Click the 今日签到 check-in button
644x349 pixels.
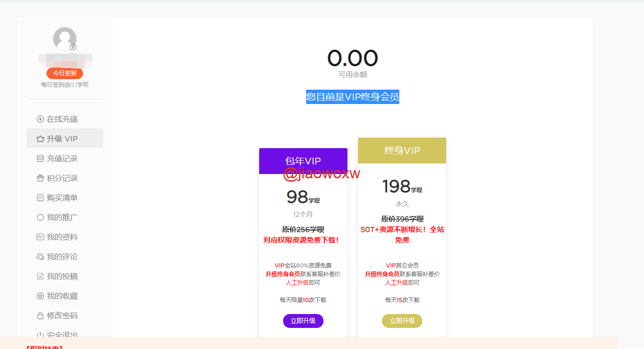tap(65, 73)
